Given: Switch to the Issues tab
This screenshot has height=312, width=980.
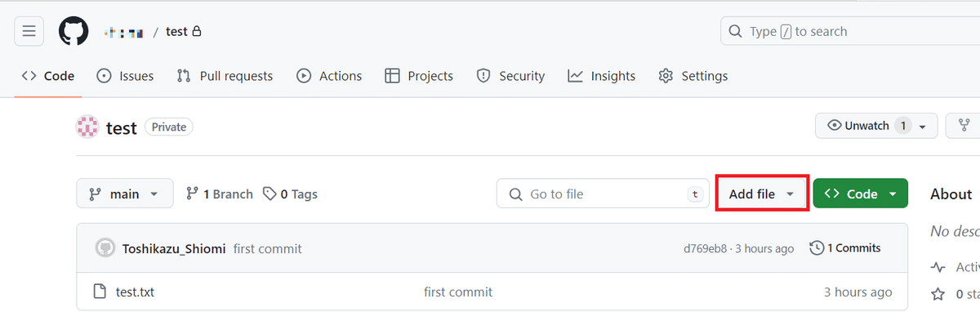Looking at the screenshot, I should click(125, 76).
